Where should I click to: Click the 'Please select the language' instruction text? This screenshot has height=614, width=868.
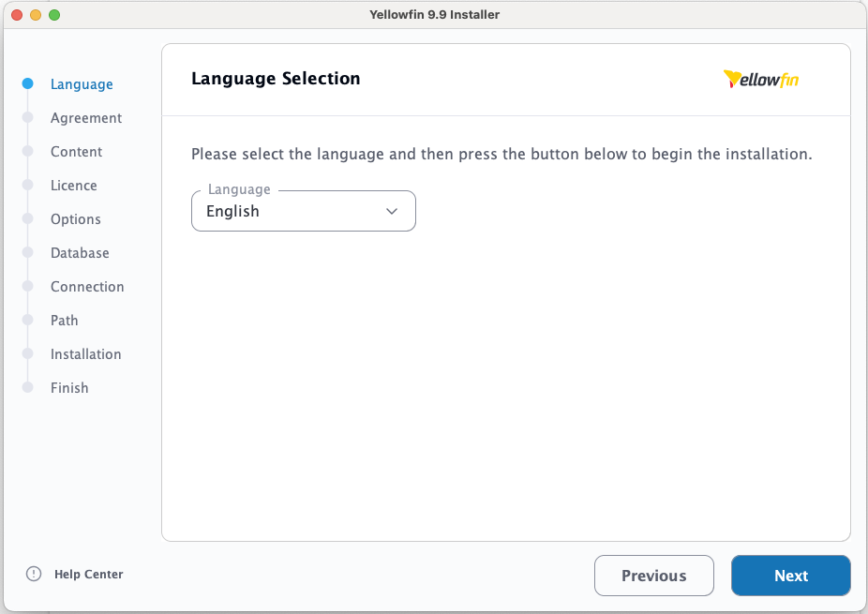click(501, 154)
